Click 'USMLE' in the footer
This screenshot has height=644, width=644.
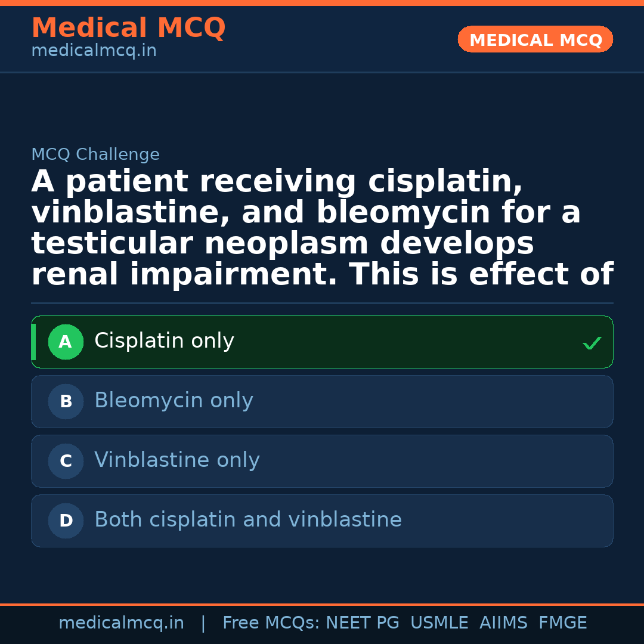click(x=439, y=623)
